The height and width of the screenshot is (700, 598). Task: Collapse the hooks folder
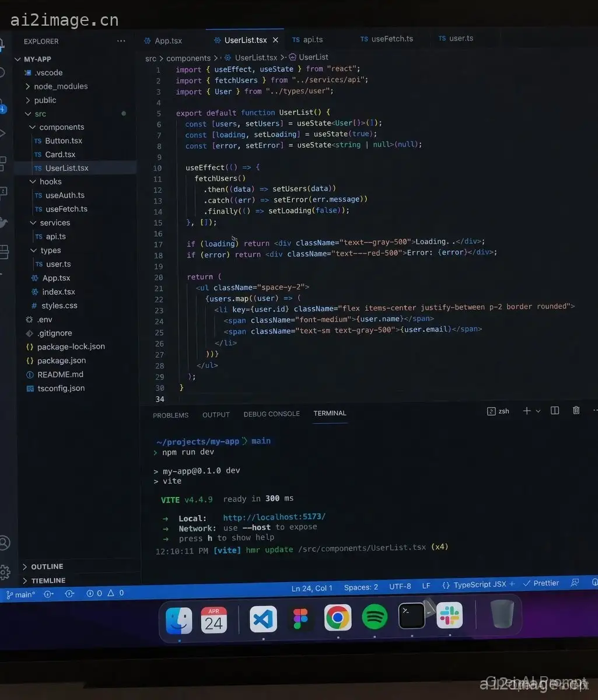[x=46, y=181]
